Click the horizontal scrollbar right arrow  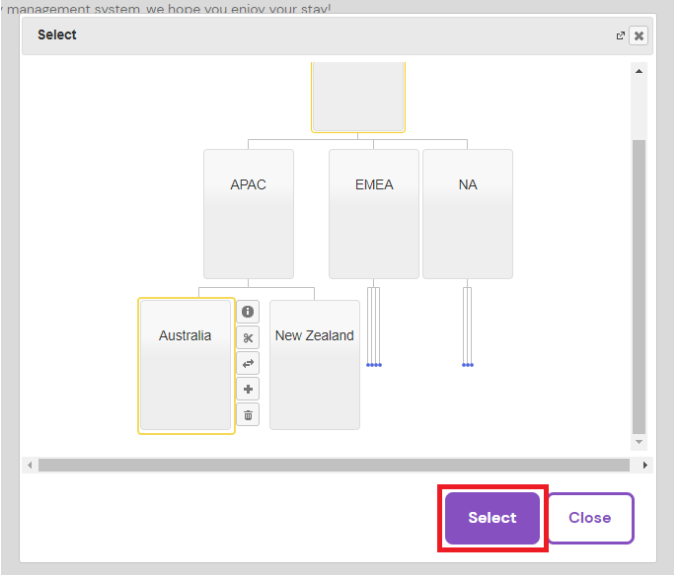pos(645,465)
